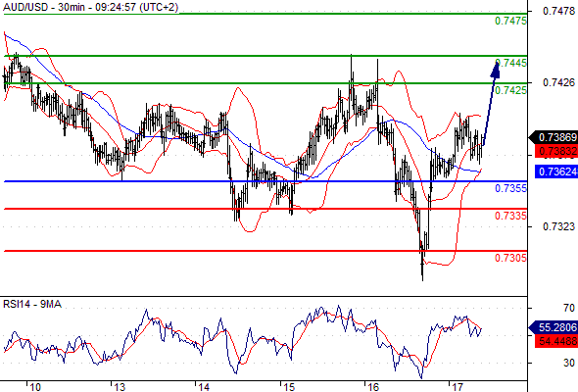The height and width of the screenshot is (392, 578).
Task: Click the black 0.73869 current price tag
Action: [554, 137]
